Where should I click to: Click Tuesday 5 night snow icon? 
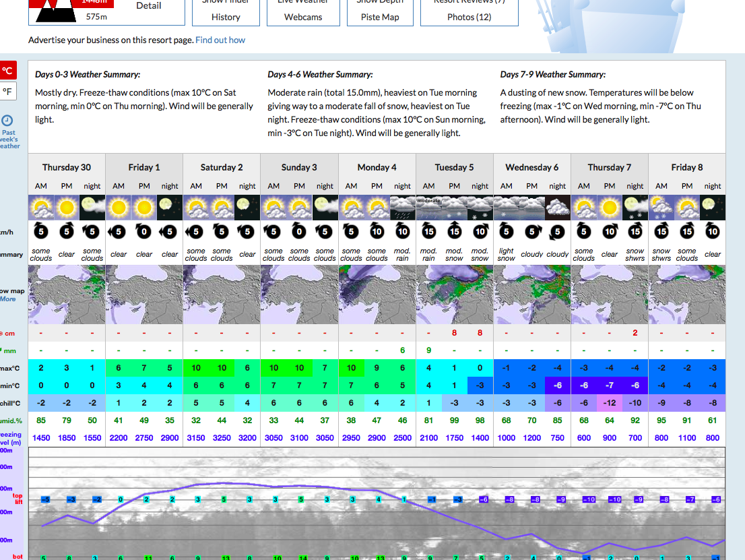tap(480, 208)
